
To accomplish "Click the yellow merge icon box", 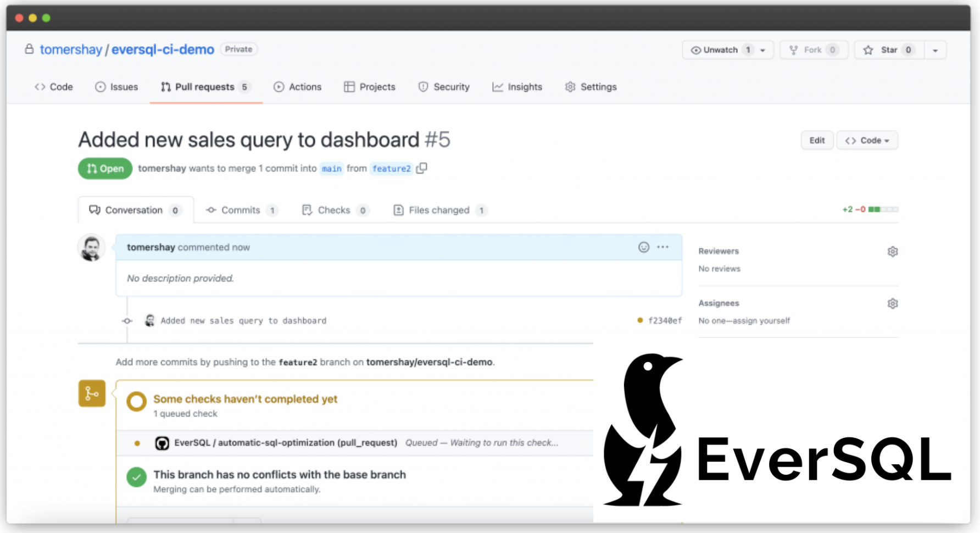I will click(92, 393).
